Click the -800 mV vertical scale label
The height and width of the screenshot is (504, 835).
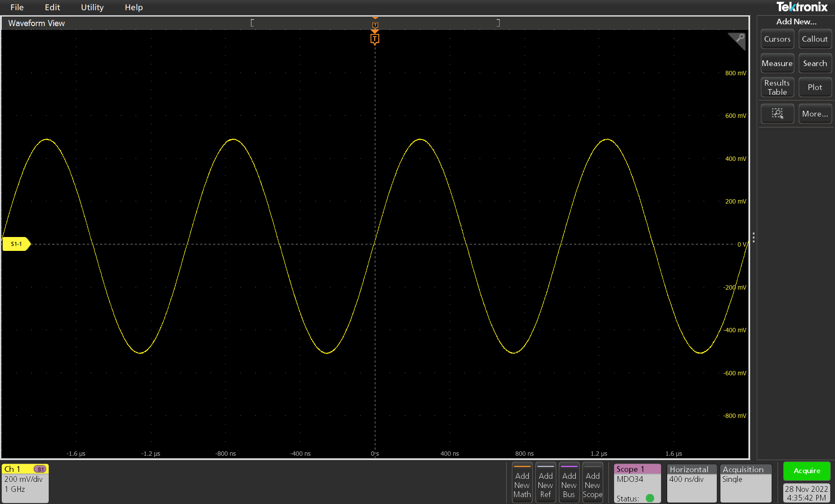pos(735,416)
